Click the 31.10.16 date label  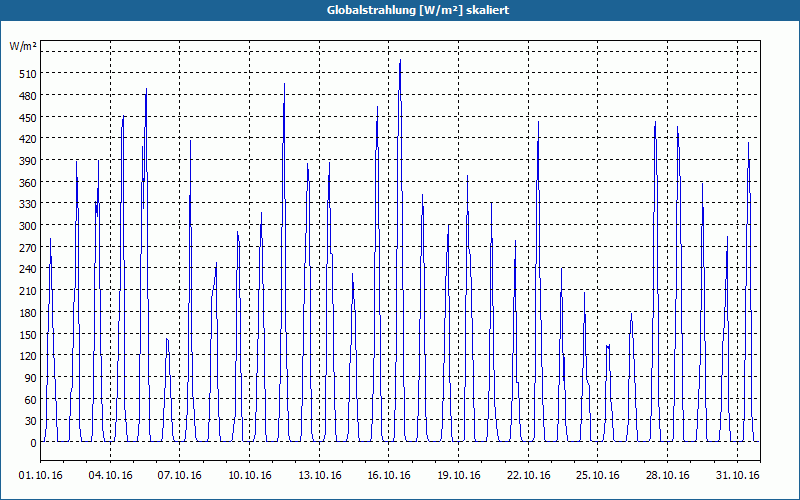click(737, 475)
